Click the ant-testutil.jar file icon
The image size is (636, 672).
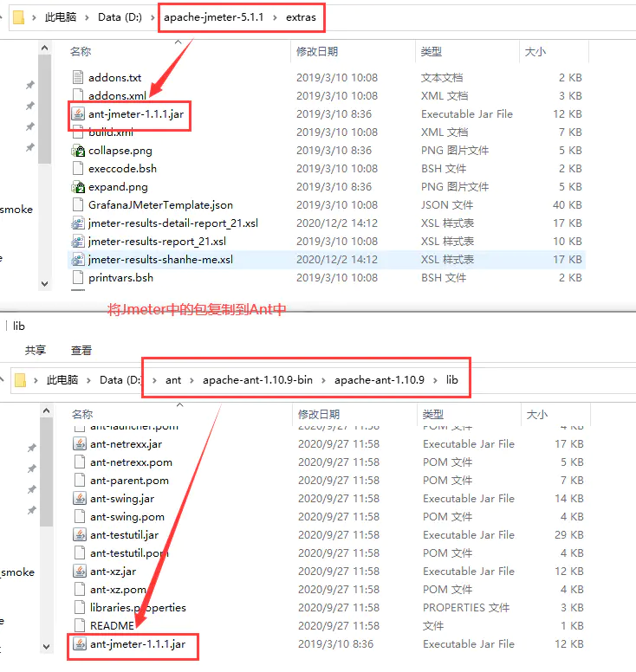coord(80,535)
